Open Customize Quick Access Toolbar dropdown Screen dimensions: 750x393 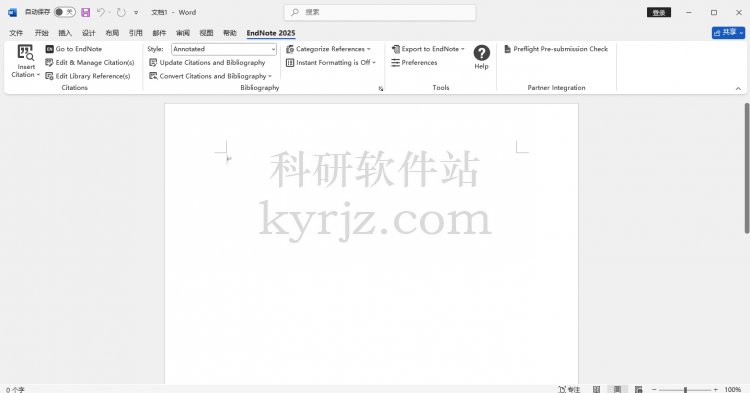click(x=136, y=13)
